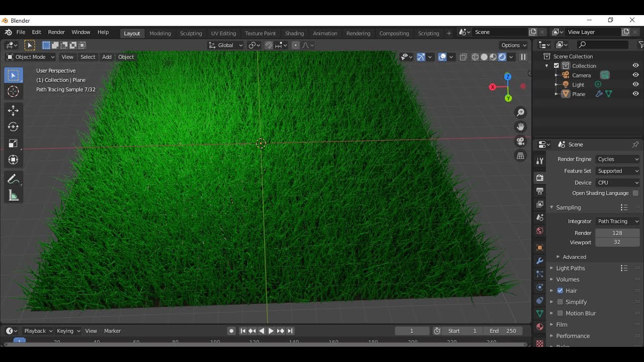Toggle the Snap magnet icon
Image resolution: width=644 pixels, height=362 pixels.
[269, 45]
